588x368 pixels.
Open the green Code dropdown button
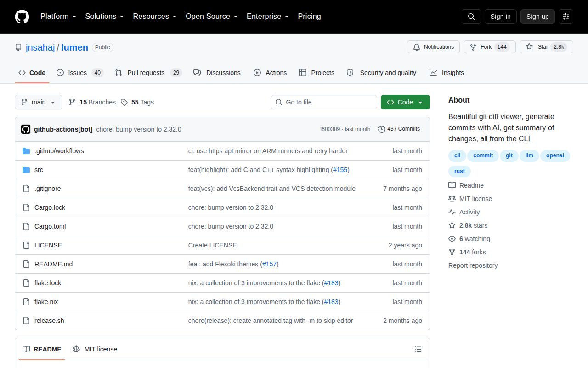tap(405, 102)
